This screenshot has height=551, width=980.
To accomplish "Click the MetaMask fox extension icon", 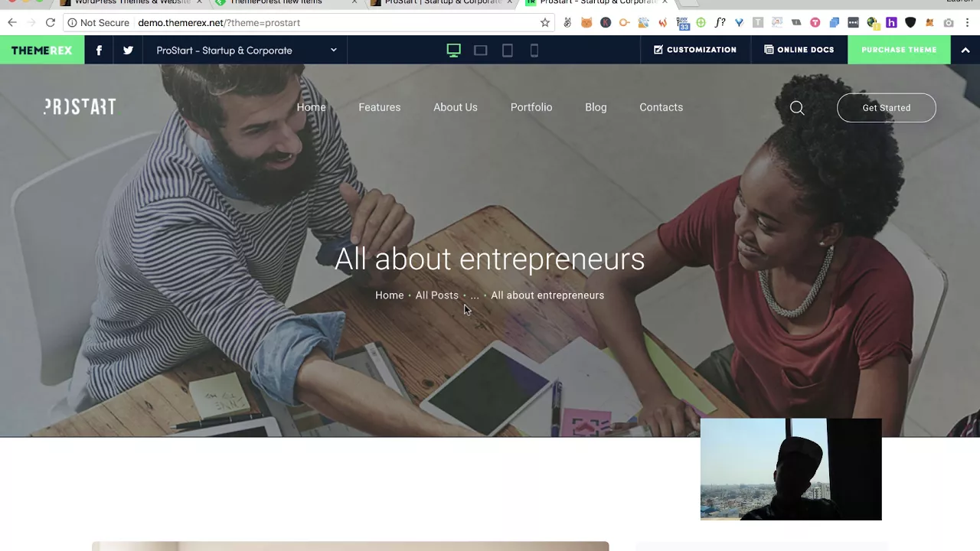I will (929, 23).
